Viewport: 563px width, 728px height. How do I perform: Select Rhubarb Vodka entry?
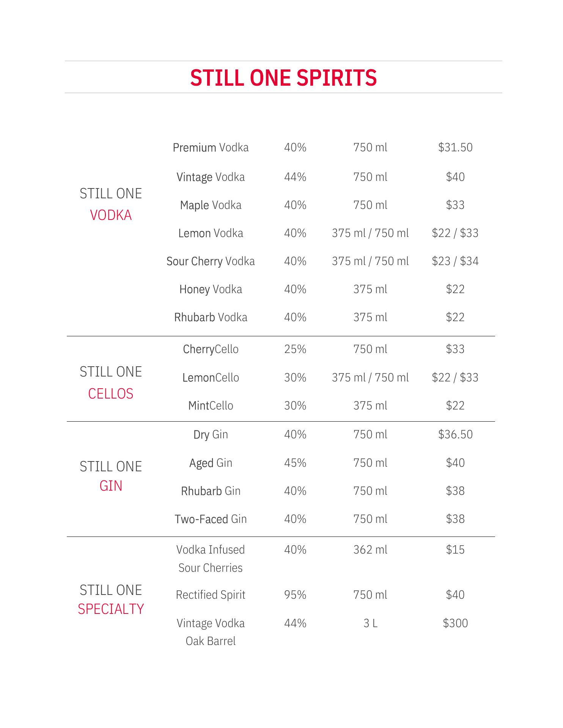point(211,317)
